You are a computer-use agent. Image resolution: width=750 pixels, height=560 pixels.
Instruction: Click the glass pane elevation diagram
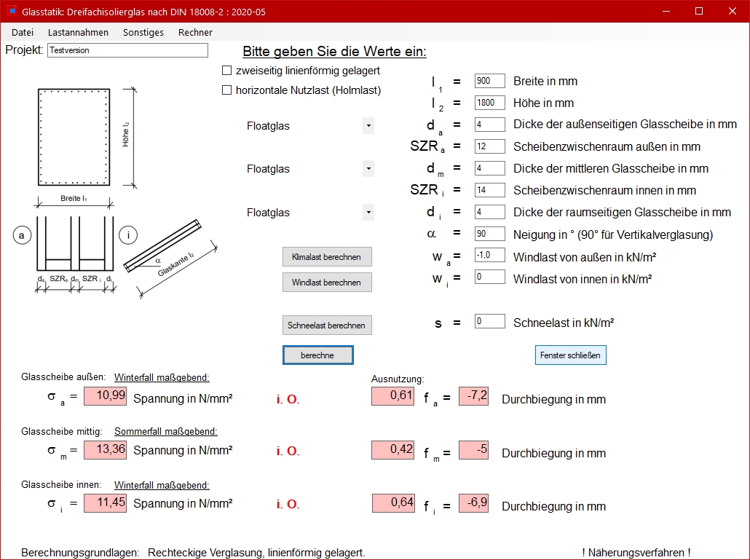(74, 137)
